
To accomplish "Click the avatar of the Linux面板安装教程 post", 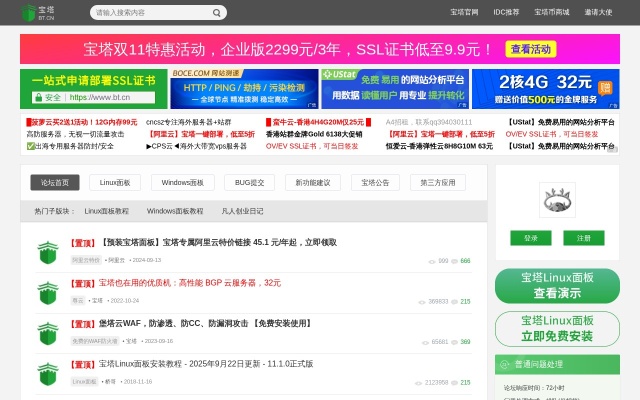I will point(48,372).
